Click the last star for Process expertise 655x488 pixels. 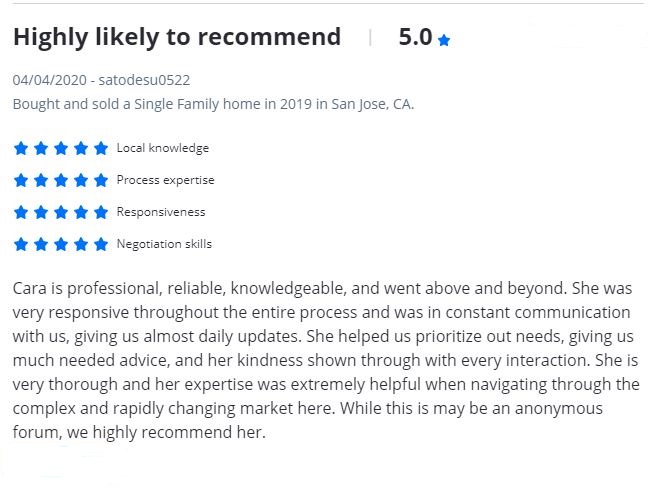point(101,180)
